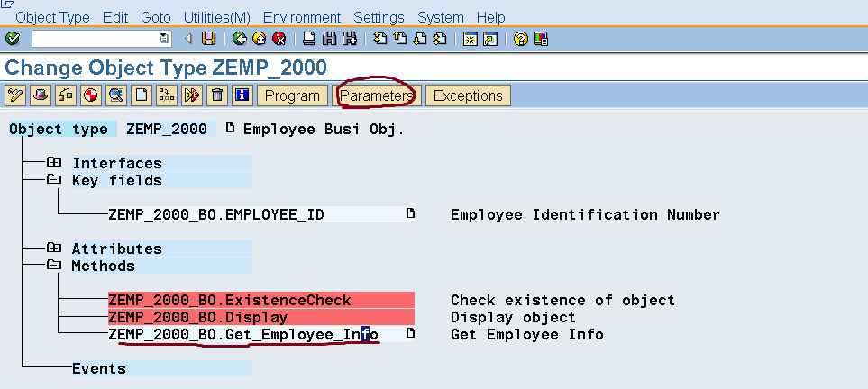
Task: Expand the Attributes folder node
Action: 54,249
